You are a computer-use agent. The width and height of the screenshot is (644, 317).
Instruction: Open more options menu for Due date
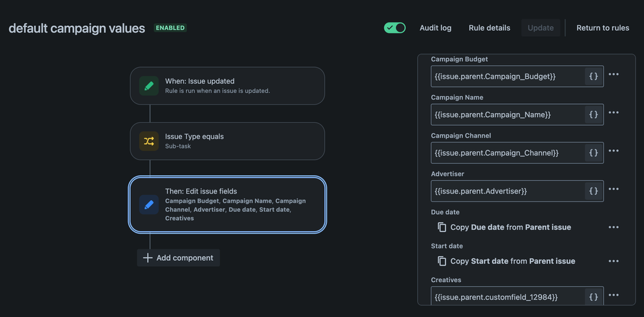[614, 227]
